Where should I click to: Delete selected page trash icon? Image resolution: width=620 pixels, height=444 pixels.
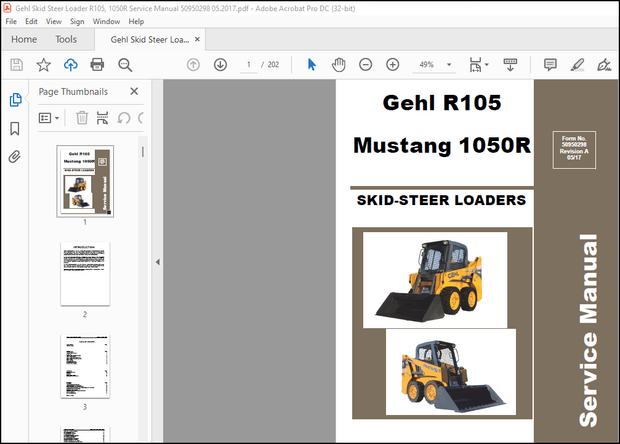tap(82, 118)
